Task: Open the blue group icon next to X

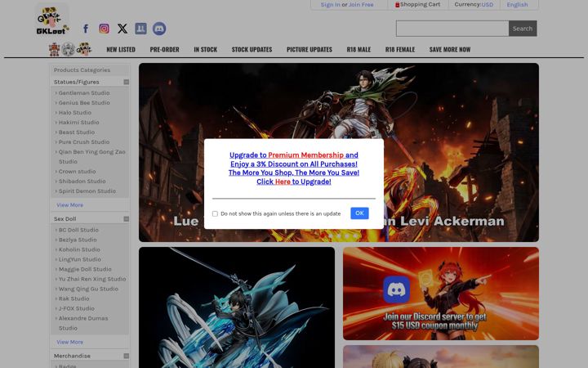Action: point(140,29)
